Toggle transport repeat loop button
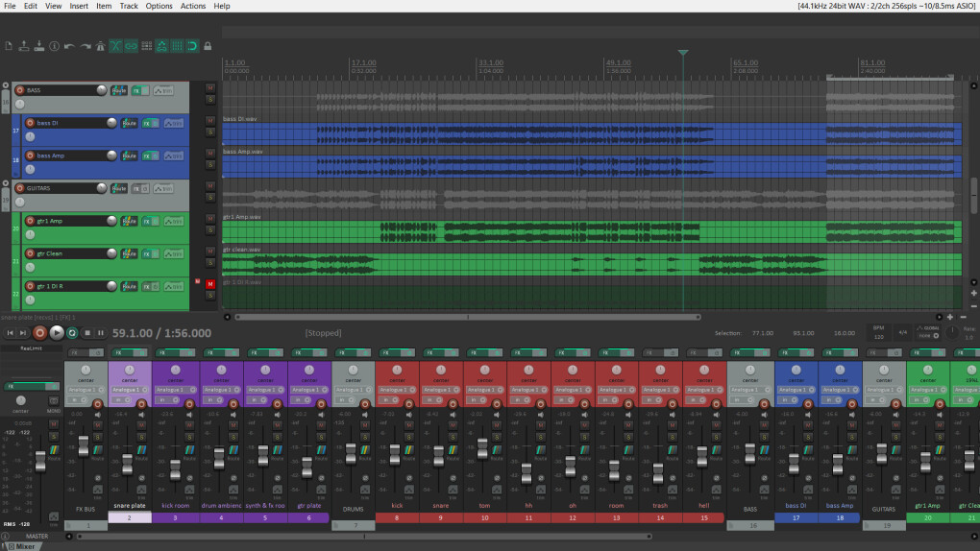Viewport: 980px width, 551px height. click(x=72, y=333)
